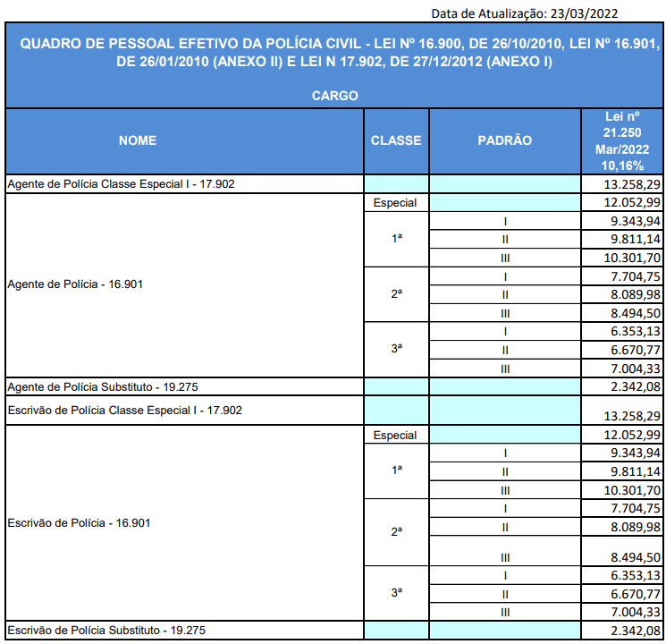Click cyan PADRÃO cell in Agente Substituto row
This screenshot has height=644, width=666.
(504, 386)
